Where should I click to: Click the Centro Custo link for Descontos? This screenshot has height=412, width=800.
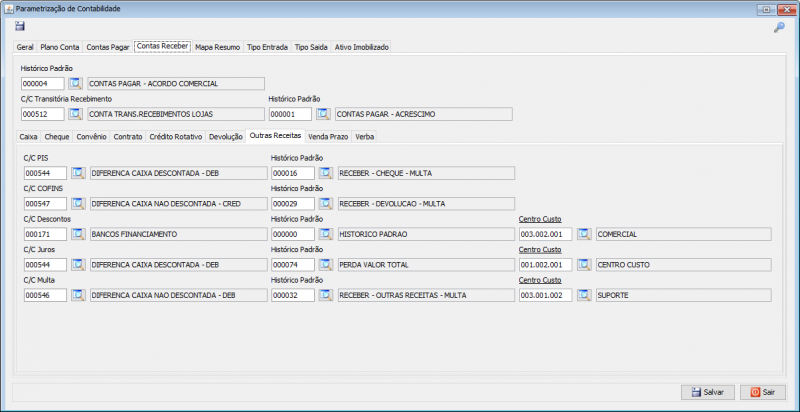[539, 219]
